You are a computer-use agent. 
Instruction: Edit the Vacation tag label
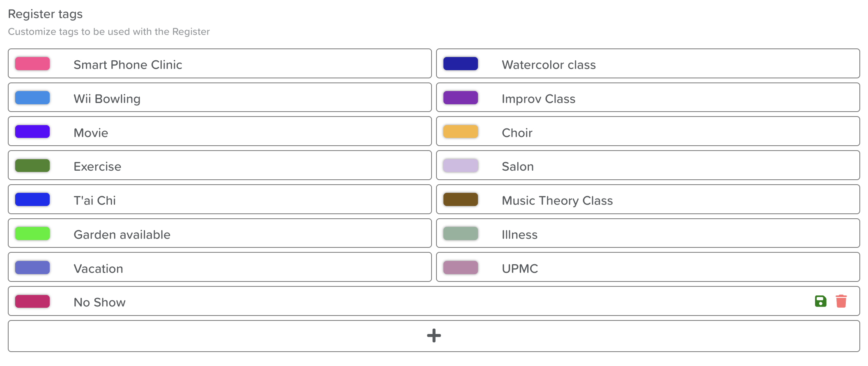(x=99, y=268)
